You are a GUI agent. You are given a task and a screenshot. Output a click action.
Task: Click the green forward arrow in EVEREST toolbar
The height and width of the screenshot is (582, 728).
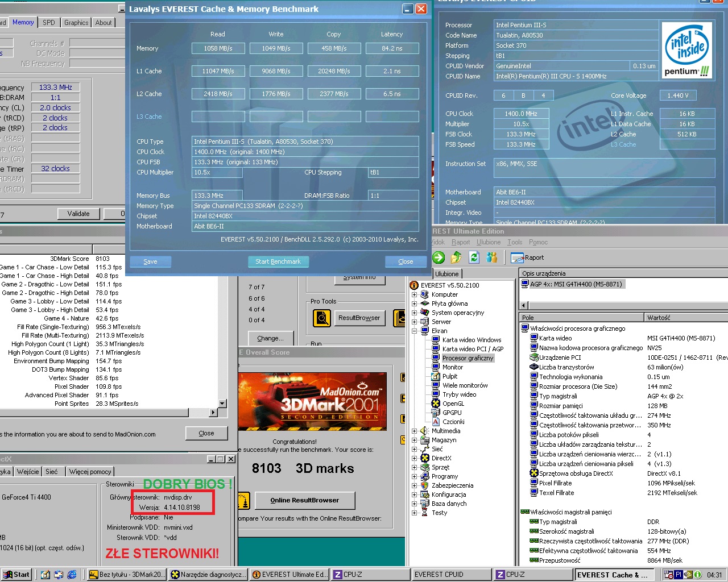(x=439, y=257)
